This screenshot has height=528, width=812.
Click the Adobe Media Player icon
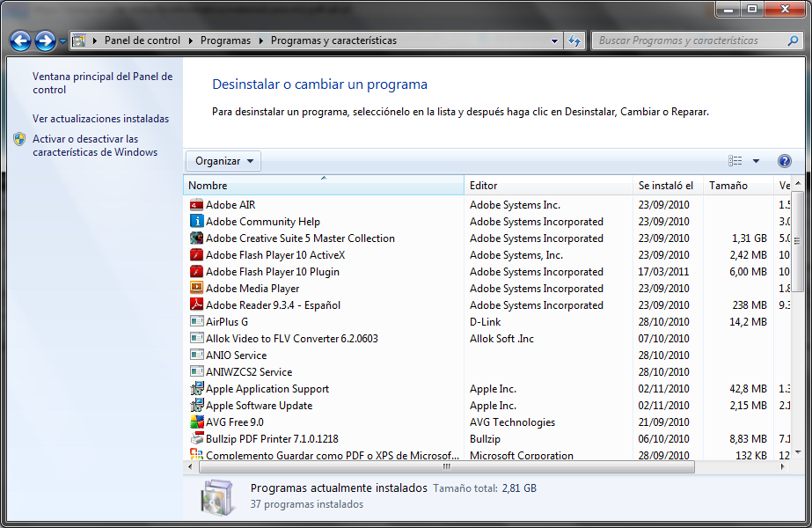point(197,289)
